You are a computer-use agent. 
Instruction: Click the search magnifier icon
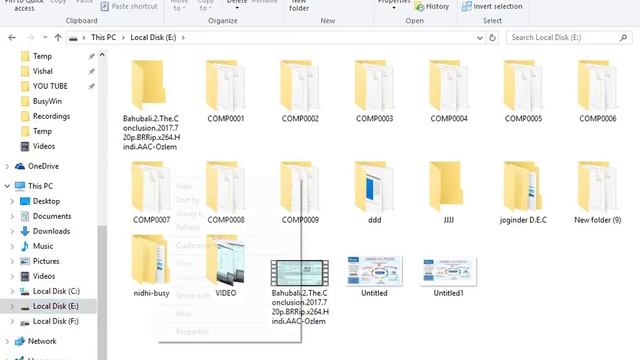click(x=623, y=38)
